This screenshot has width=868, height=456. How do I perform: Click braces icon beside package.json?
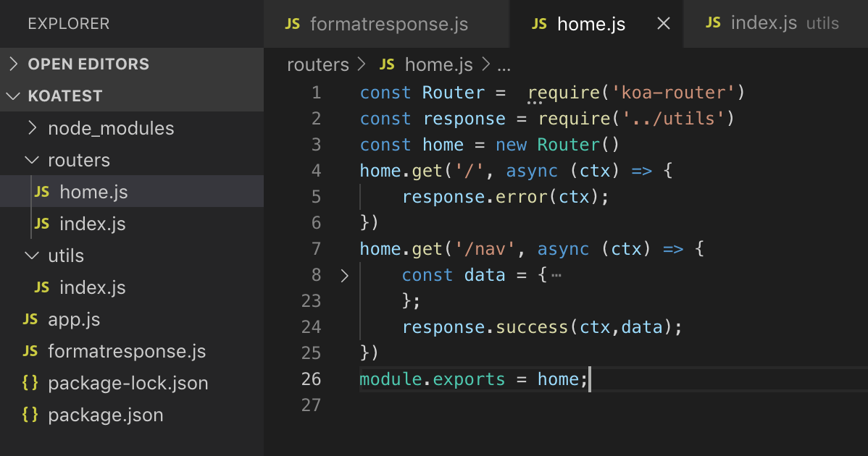pos(30,415)
